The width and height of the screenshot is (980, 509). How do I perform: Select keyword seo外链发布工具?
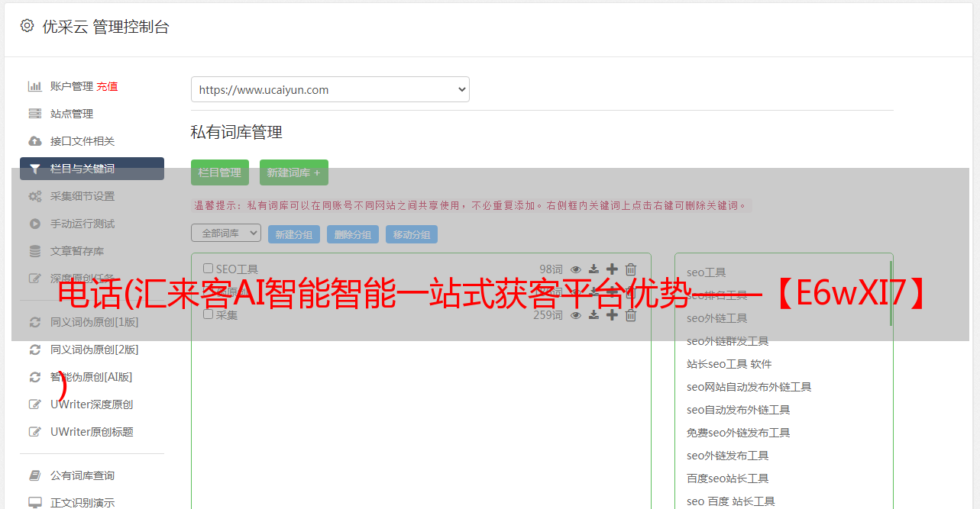coord(728,456)
